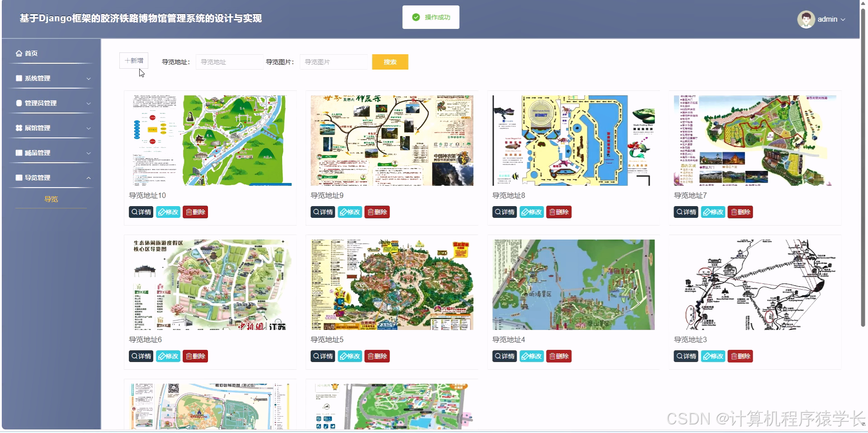Open 导览地址4 map thumbnail
The image size is (868, 433).
(x=574, y=285)
